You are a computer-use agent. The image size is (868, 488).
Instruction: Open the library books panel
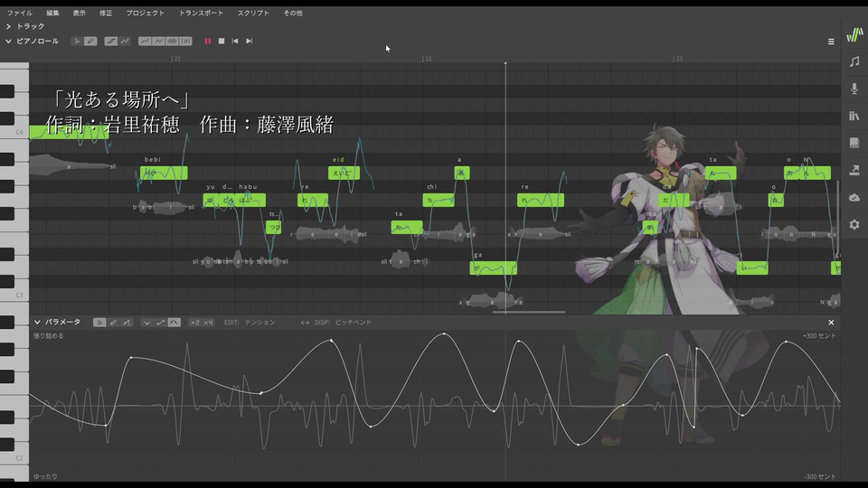pos(854,116)
